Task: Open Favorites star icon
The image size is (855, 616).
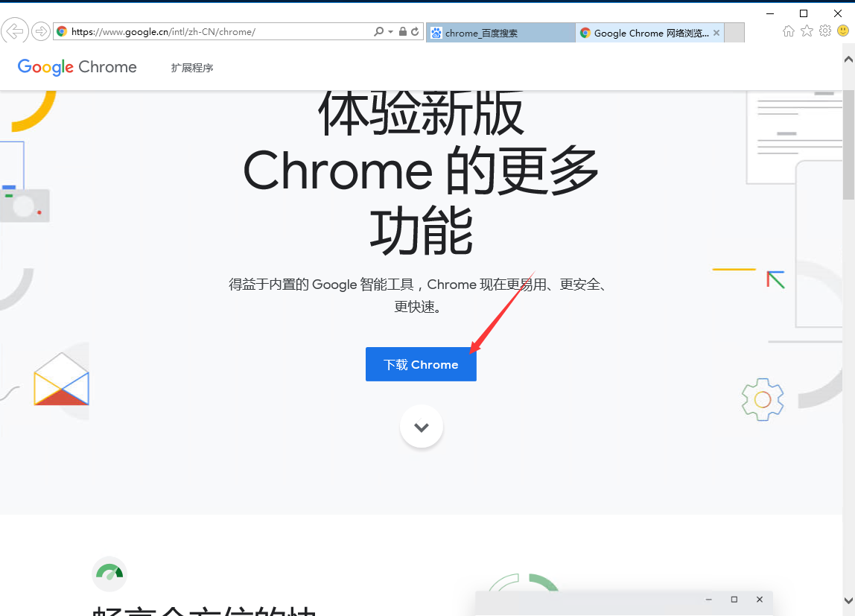Action: (x=807, y=31)
